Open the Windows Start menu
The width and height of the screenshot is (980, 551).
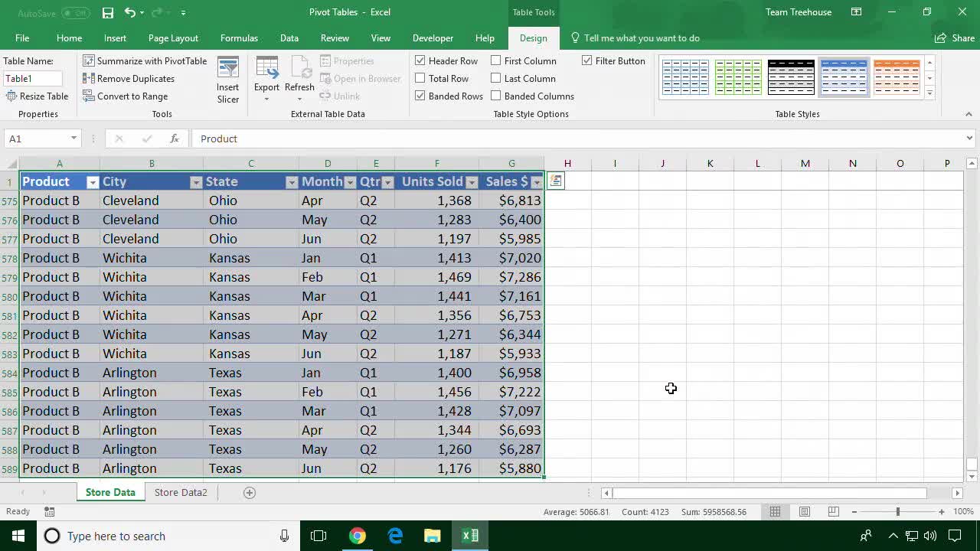pyautogui.click(x=18, y=536)
